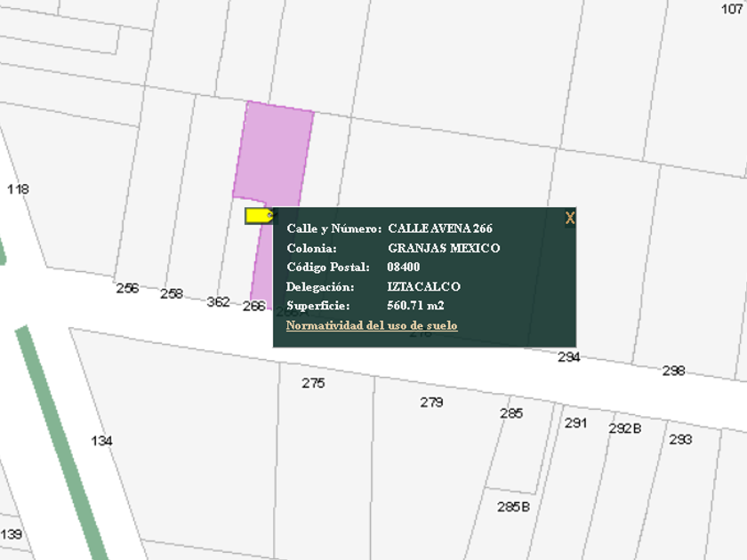The width and height of the screenshot is (747, 560).
Task: Select the highlighted purple parcel
Action: pos(276,151)
